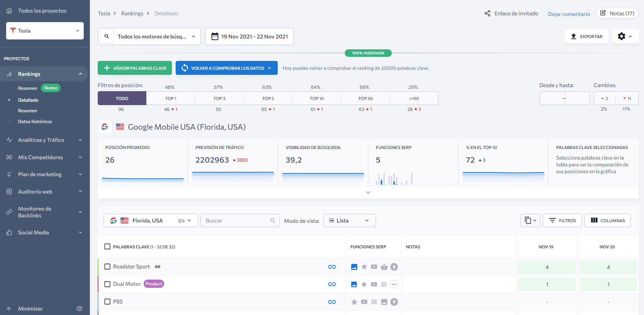Screen dimensions: 644x315
Task: Open the URL link icon for Roadster Sport row
Action: click(x=332, y=267)
